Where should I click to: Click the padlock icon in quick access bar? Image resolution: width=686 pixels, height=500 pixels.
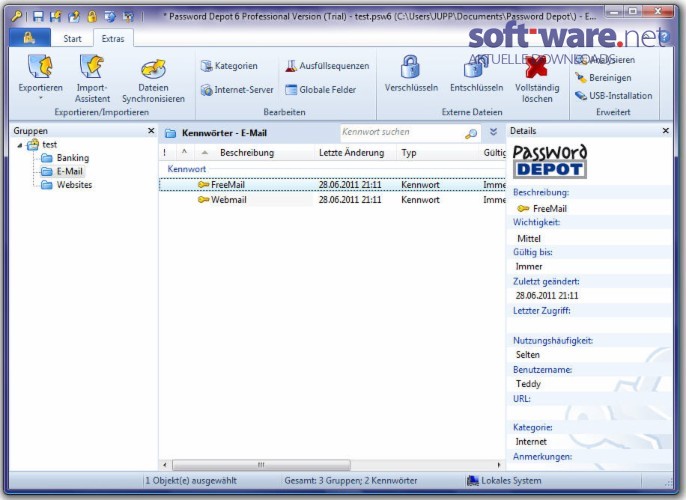(92, 17)
